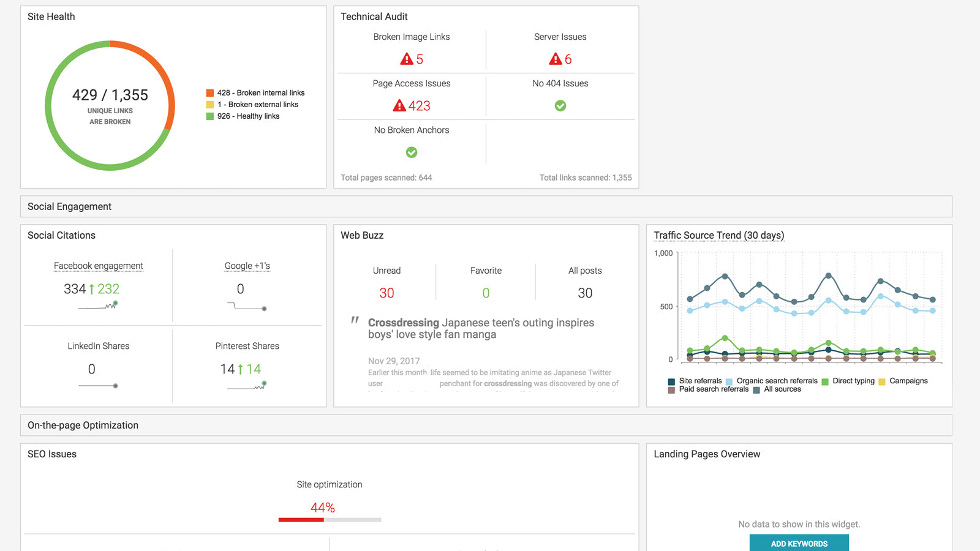Hide the Campaigns series via its legend swatch
This screenshot has height=551, width=980.
coord(881,380)
